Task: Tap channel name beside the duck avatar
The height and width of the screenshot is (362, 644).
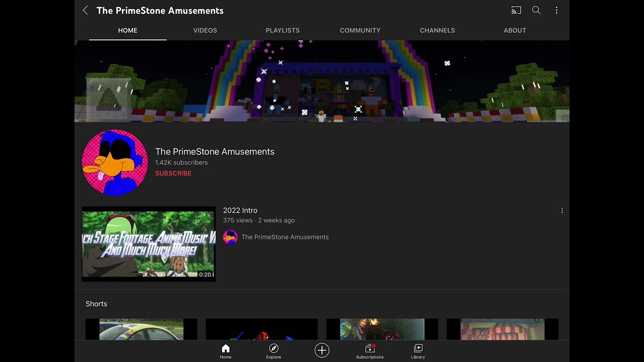Action: click(x=215, y=151)
